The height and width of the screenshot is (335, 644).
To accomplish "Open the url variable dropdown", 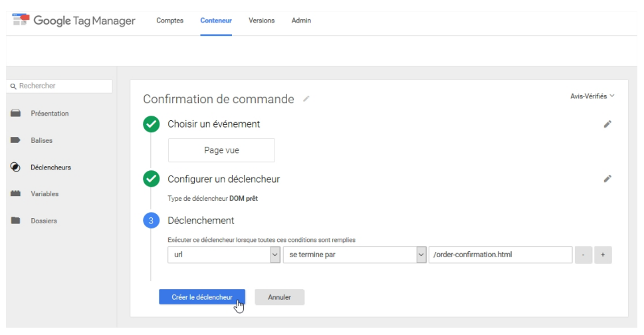I will [x=275, y=255].
